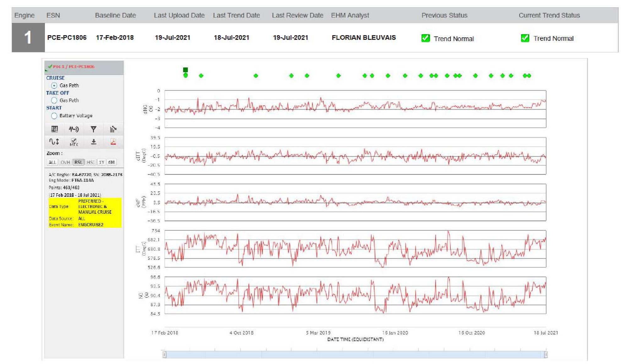This screenshot has width=626, height=364.
Task: Click the MTX maintenance check icon
Action: 74,142
